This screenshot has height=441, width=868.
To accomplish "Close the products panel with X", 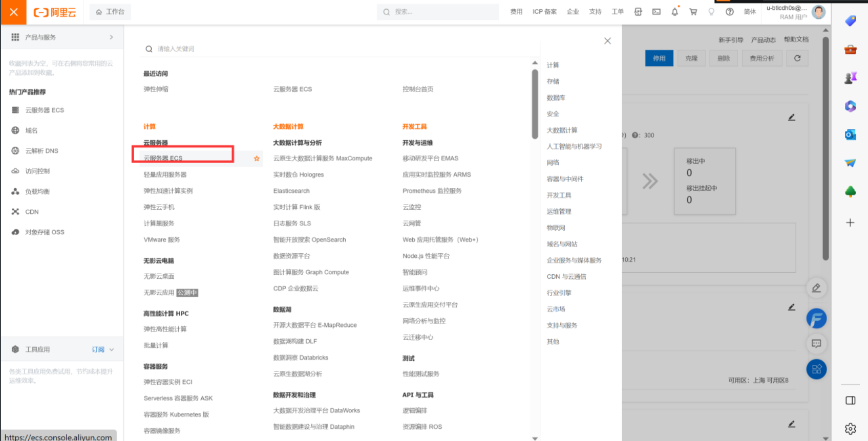I will pos(607,41).
